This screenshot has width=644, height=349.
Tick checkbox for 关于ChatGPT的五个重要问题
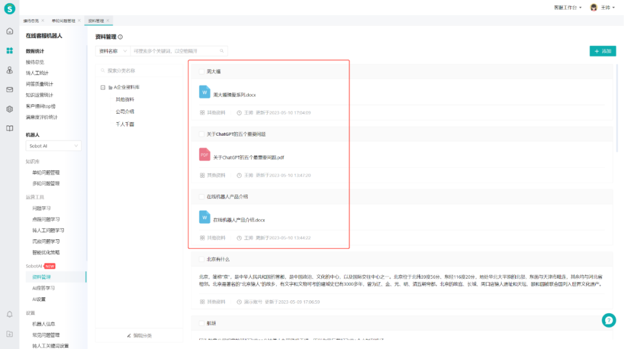point(202,134)
